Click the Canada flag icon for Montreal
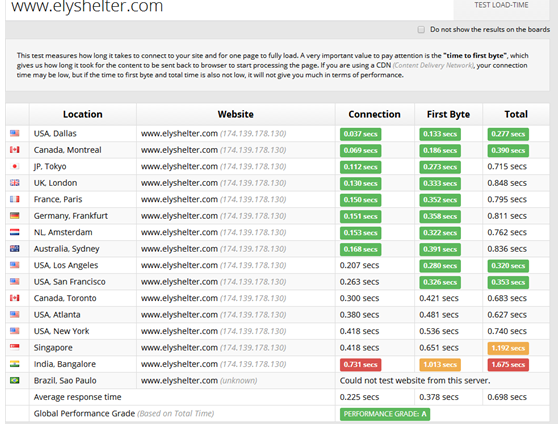 (x=15, y=150)
